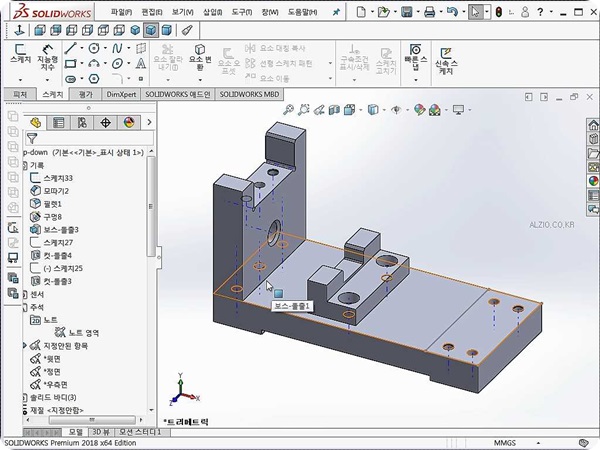600x450 pixels.
Task: Open the Circle tool dropdown arrow
Action: (105, 48)
